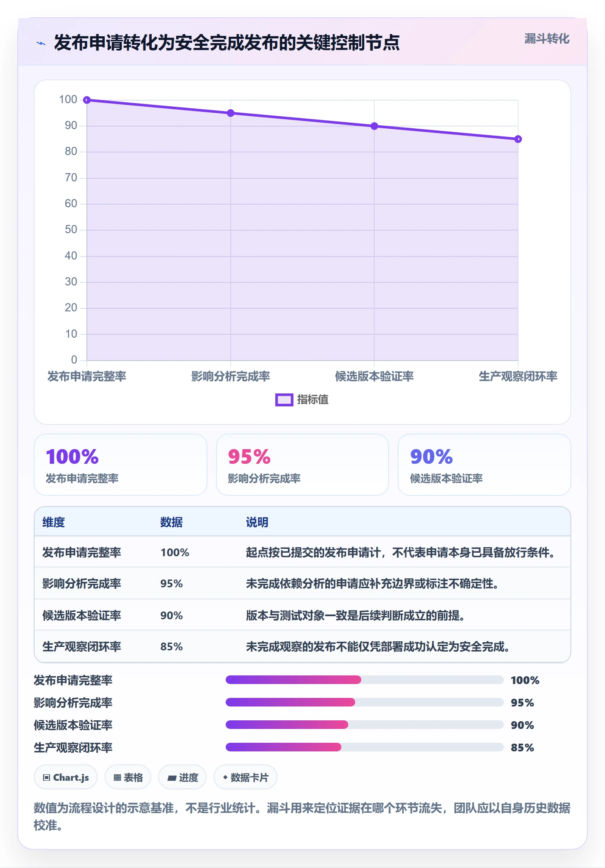This screenshot has height=868, width=605.
Task: Click the 指标值 legend label
Action: (313, 400)
